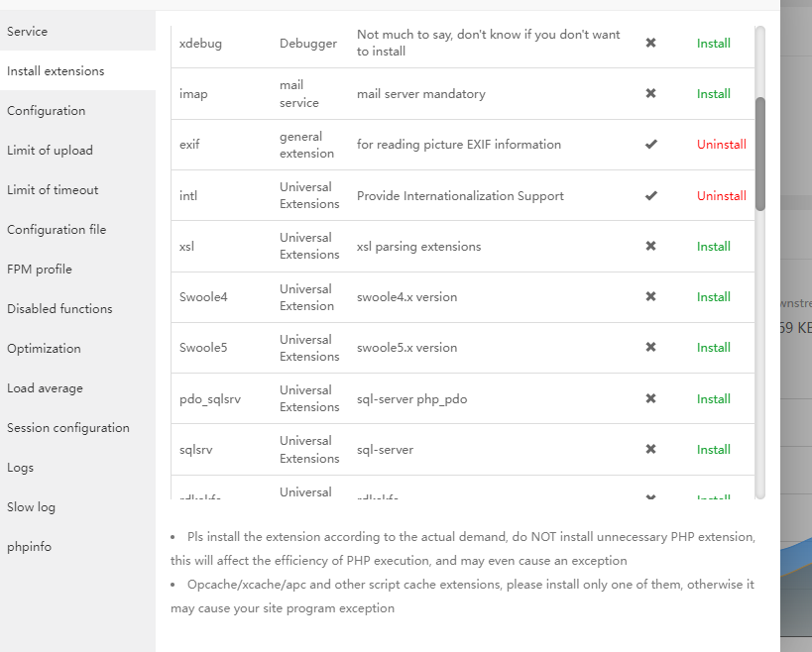
Task: Click the checkmark status icon for intl
Action: 650,195
